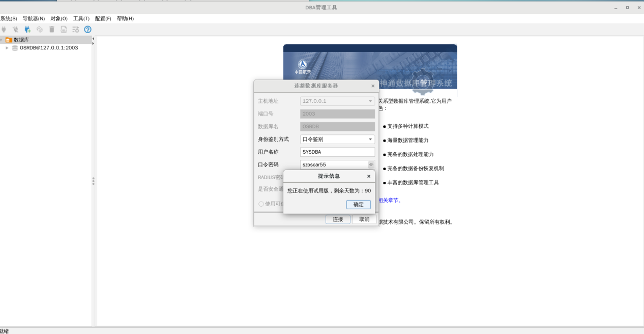Open the 相关章节 hyperlink
The width and height of the screenshot is (644, 334).
pyautogui.click(x=389, y=200)
